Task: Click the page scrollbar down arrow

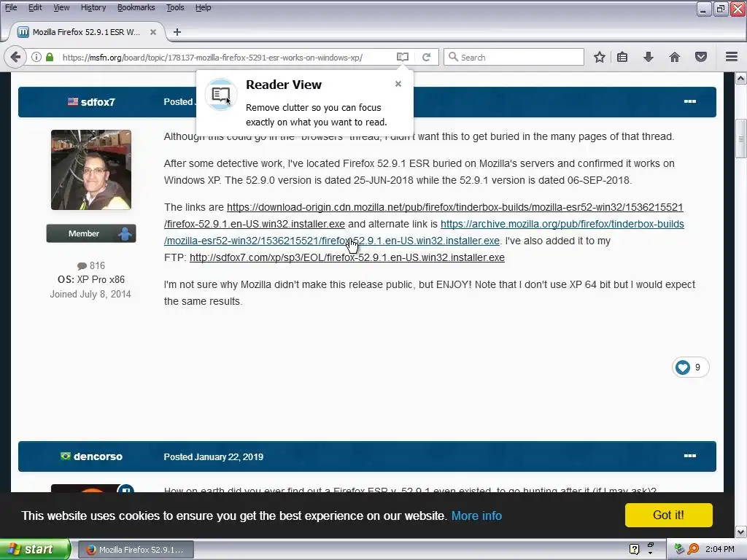Action: point(741,532)
